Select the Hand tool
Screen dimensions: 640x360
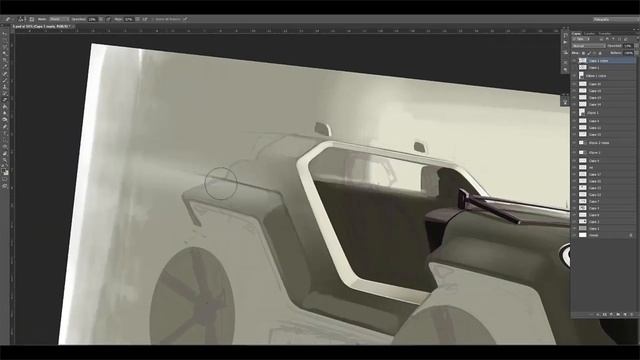5,153
